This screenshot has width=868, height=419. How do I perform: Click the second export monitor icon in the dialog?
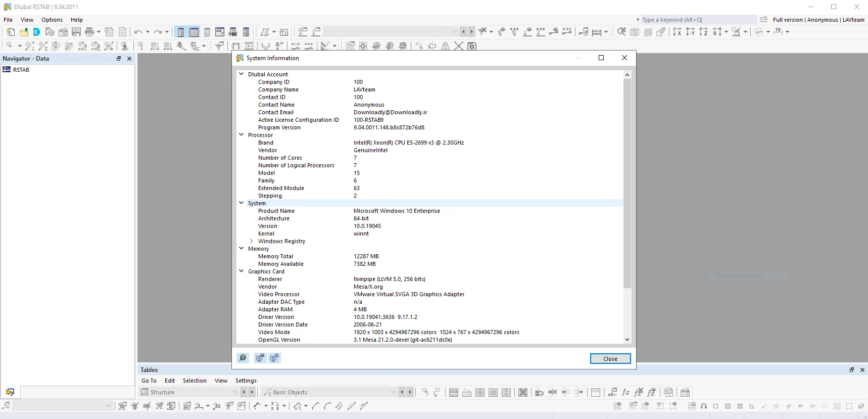pyautogui.click(x=274, y=358)
